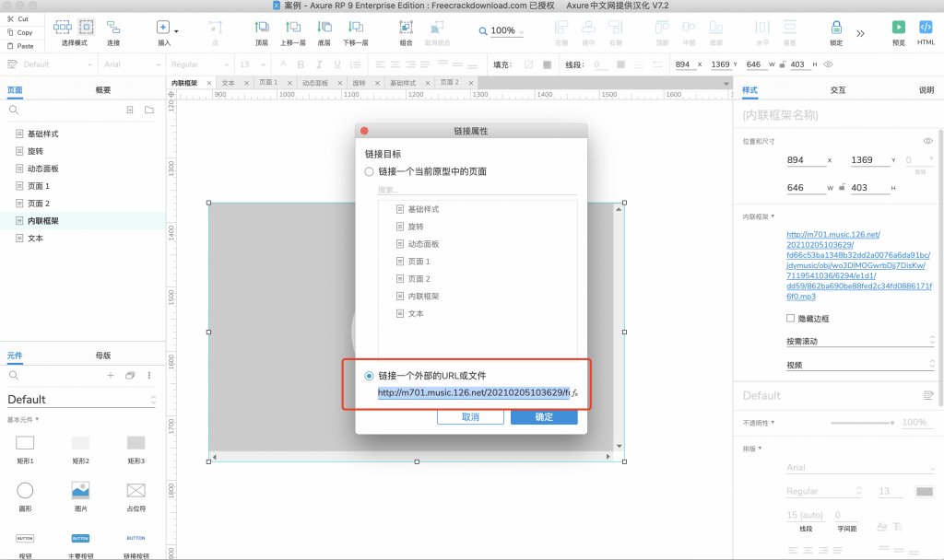Viewport: 944px width, 560px height.
Task: Click the Confirm (确定) button
Action: click(x=544, y=417)
